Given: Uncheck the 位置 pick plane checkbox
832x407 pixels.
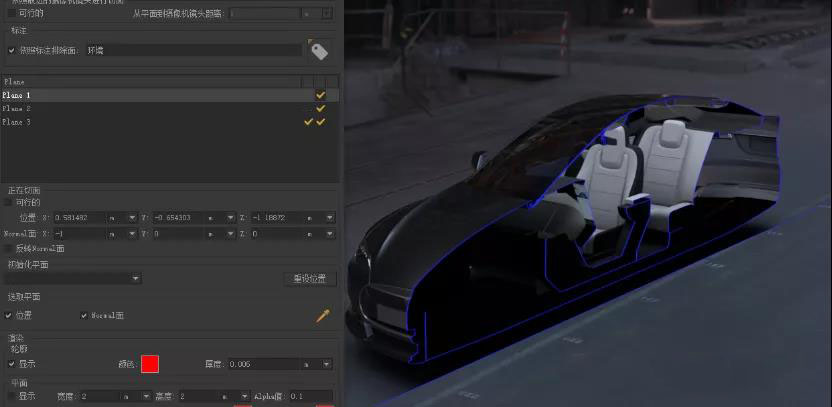Looking at the screenshot, I should tap(10, 315).
